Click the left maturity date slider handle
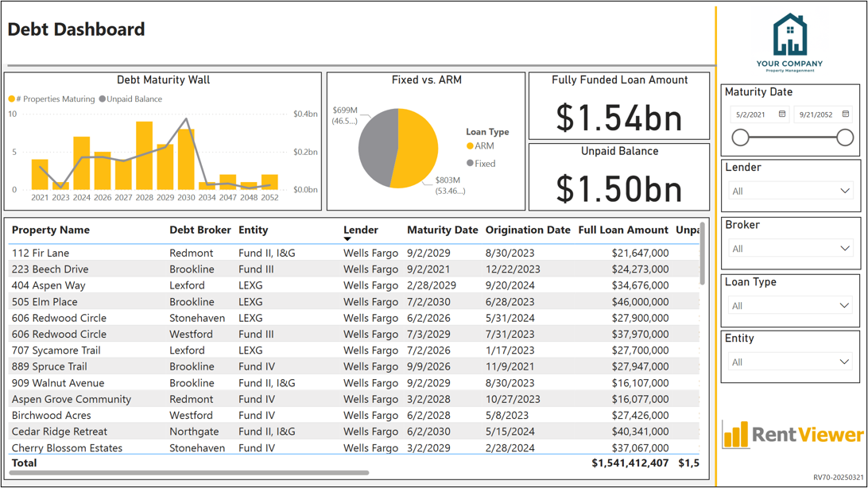 pyautogui.click(x=740, y=137)
